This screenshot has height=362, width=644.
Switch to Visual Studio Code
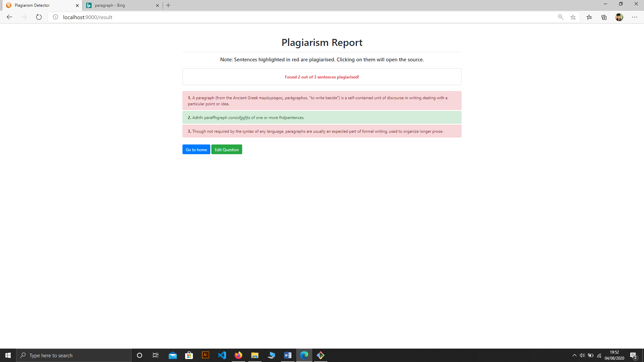(222, 355)
